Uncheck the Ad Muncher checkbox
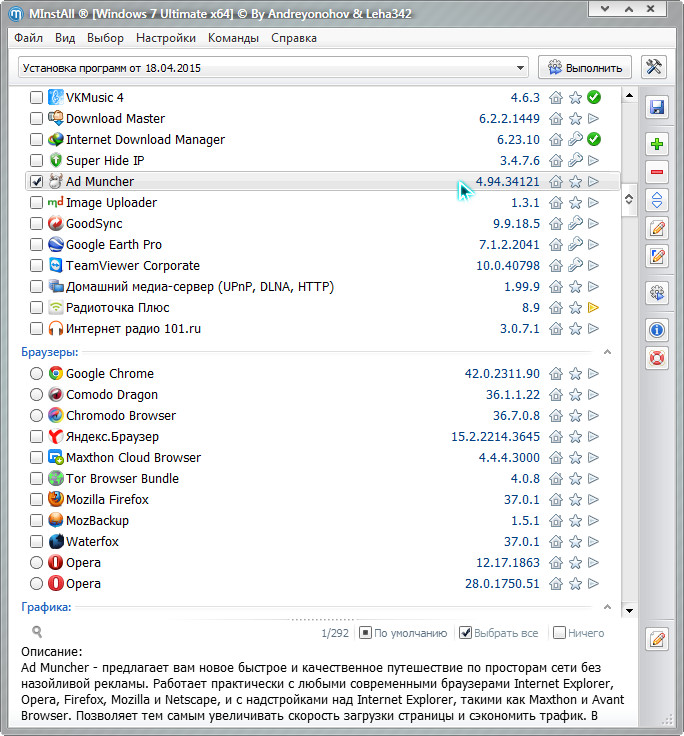Image resolution: width=684 pixels, height=736 pixels. click(37, 182)
